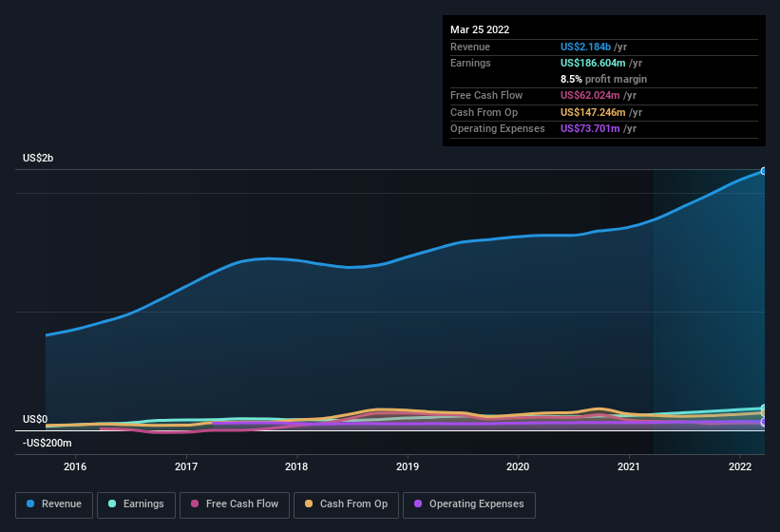This screenshot has height=532, width=780.
Task: Click the US$73.701m operating expenses value
Action: click(590, 128)
